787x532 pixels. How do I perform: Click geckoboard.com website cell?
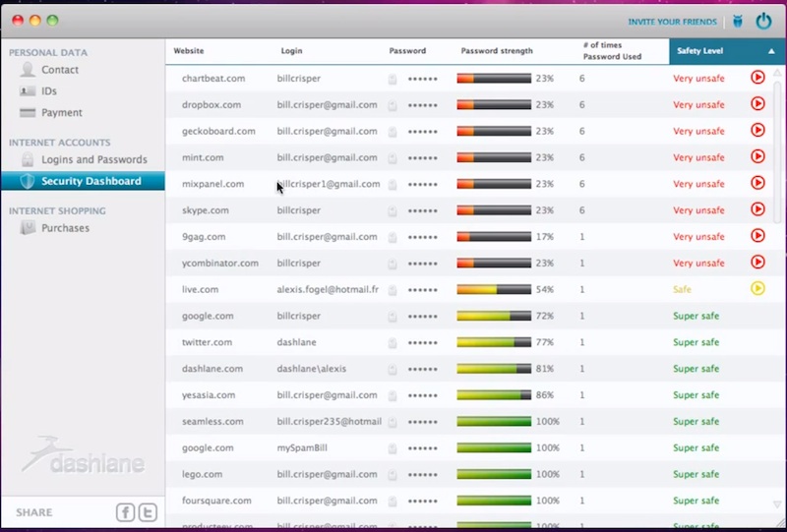pos(218,131)
